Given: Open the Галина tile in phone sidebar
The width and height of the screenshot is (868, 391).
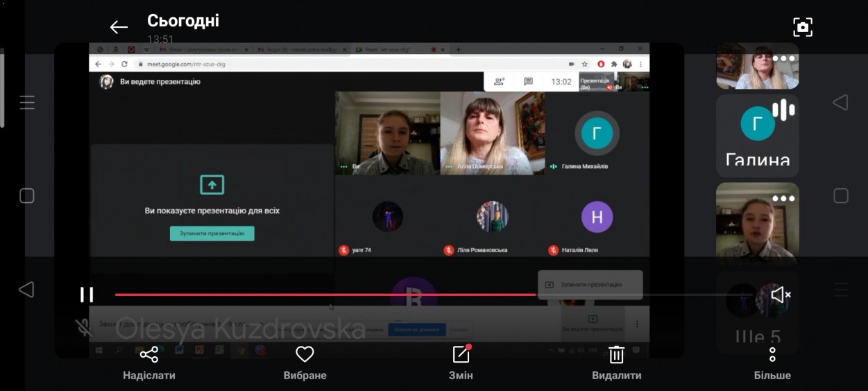Looking at the screenshot, I should (x=757, y=135).
